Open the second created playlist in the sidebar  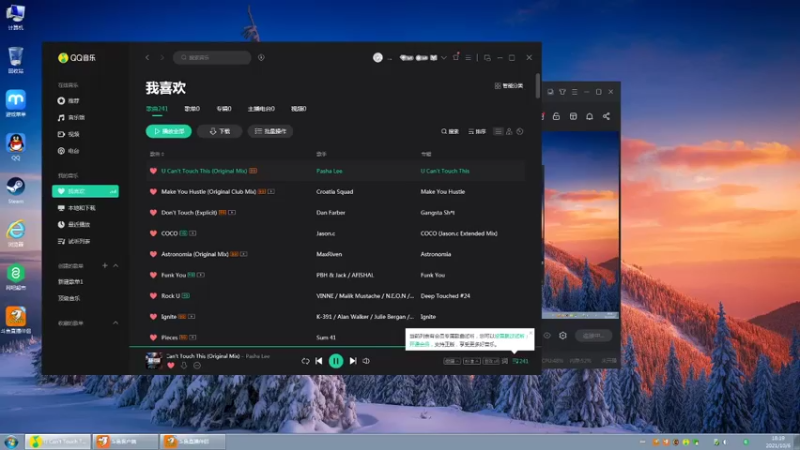[69, 298]
